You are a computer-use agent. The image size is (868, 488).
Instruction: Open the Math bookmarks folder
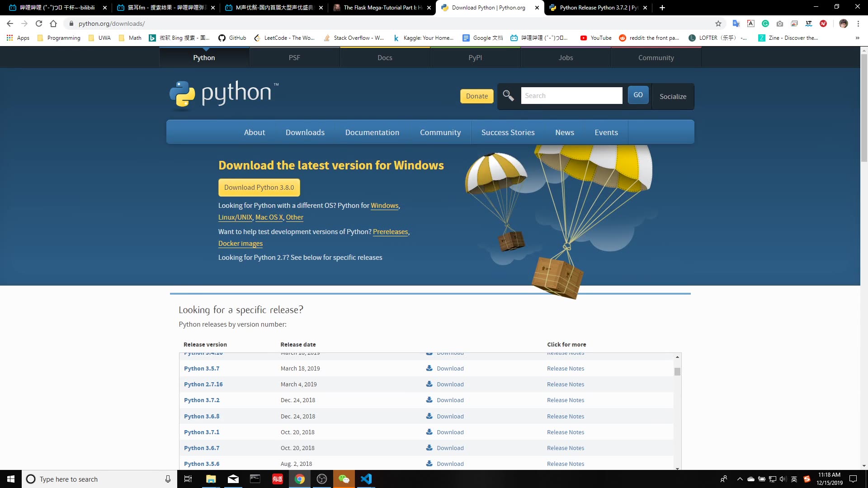[x=130, y=38]
